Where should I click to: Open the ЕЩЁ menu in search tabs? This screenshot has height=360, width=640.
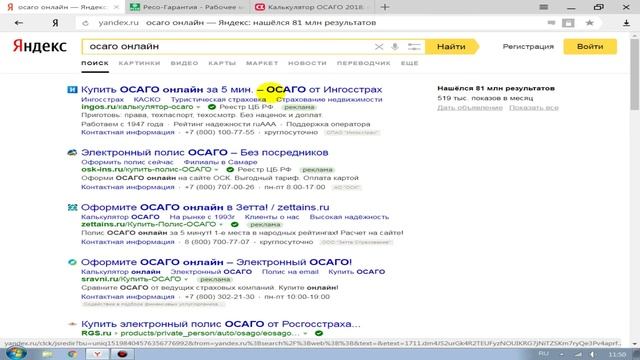409,63
